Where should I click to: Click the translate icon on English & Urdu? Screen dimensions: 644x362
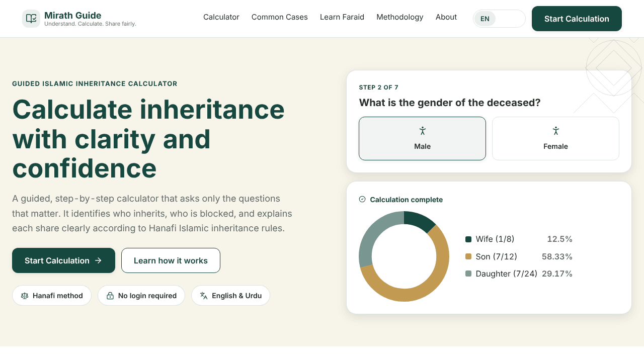[x=204, y=296]
